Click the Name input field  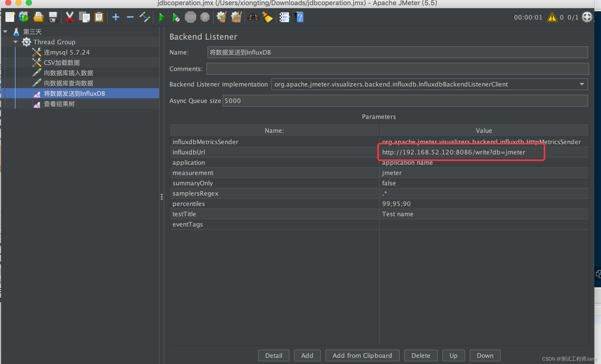click(398, 52)
